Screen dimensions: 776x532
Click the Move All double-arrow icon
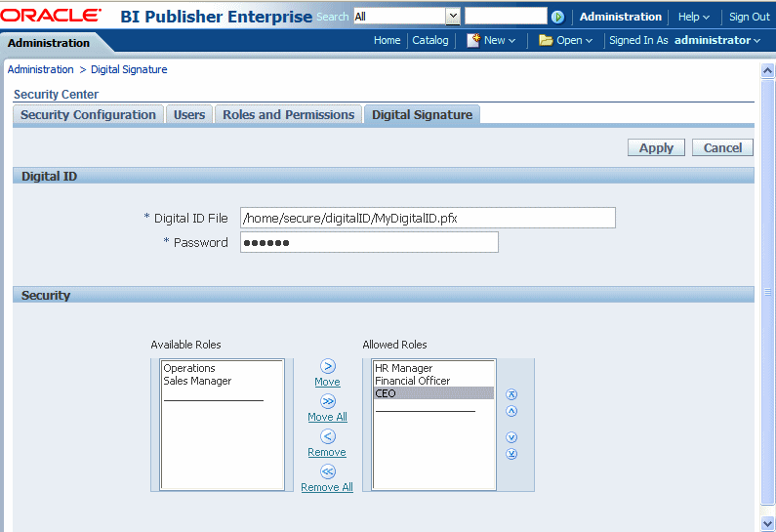pyautogui.click(x=328, y=401)
